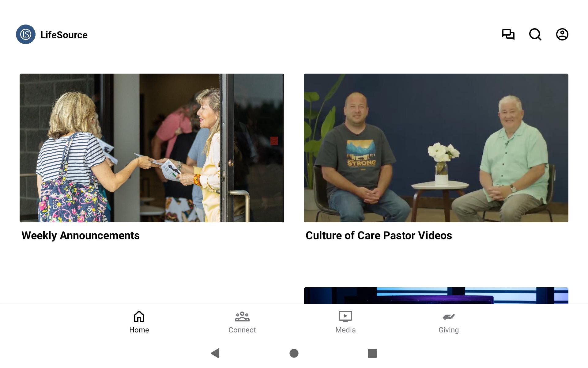
Task: Open the messages chat icon
Action: [508, 34]
